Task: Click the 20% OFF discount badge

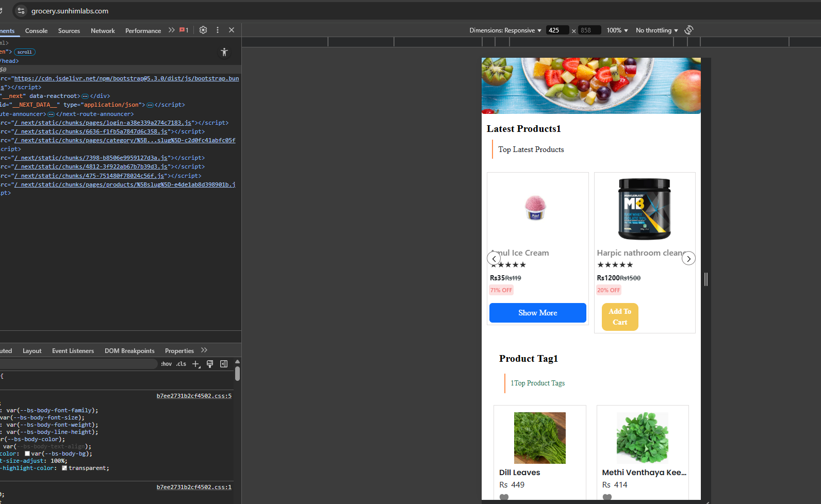Action: point(609,290)
